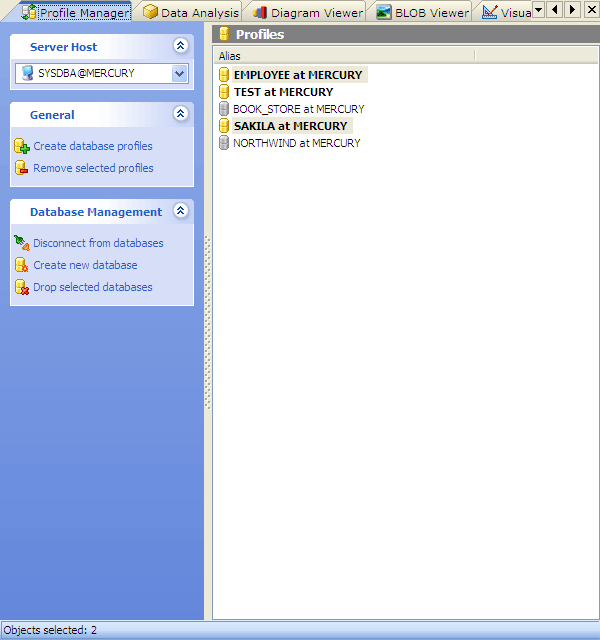
Task: Click the Data Analysis cube icon
Action: [x=151, y=12]
